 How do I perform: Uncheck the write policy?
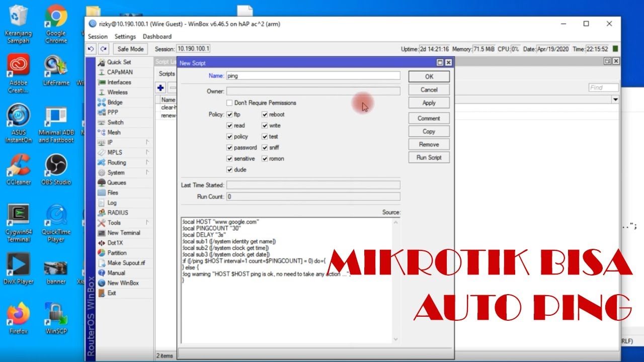click(265, 126)
